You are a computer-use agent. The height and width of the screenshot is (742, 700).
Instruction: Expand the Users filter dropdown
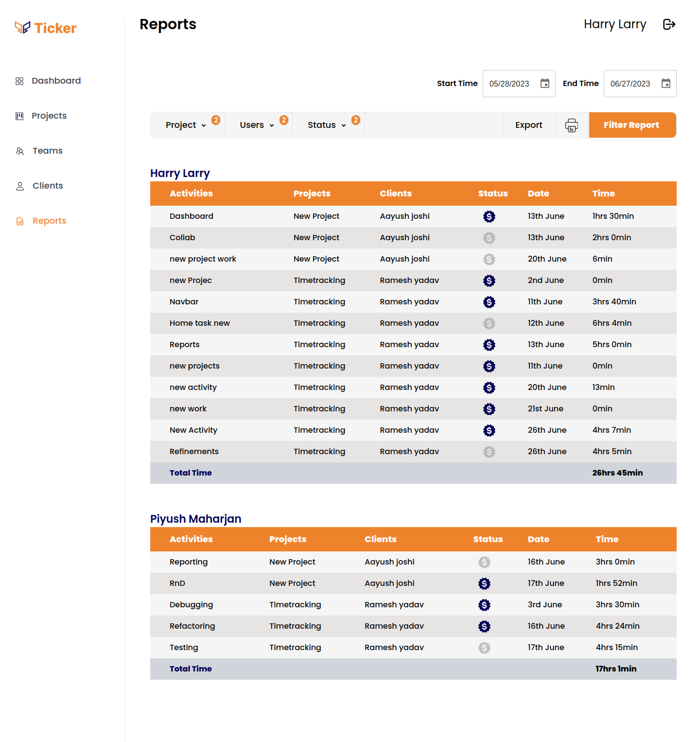click(x=258, y=125)
